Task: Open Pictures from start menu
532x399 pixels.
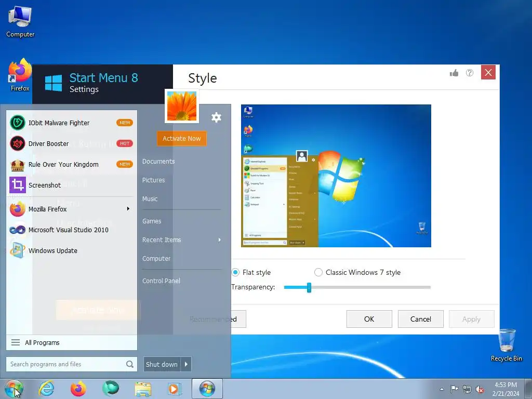Action: 153,180
